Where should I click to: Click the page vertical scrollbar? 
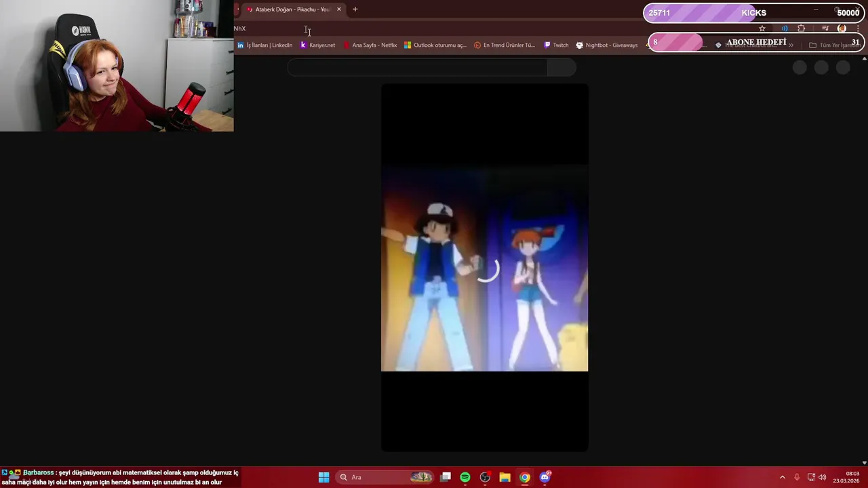864,261
